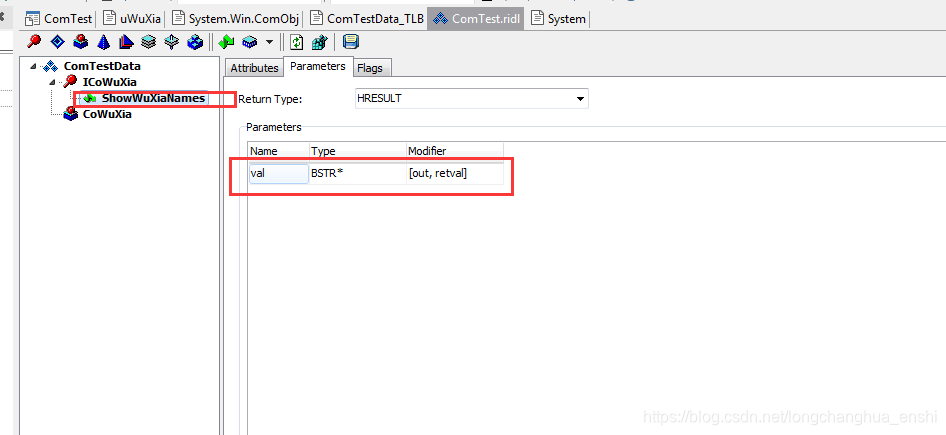This screenshot has width=946, height=435.
Task: Select the ShowWuXiaNames method tree item
Action: 153,98
